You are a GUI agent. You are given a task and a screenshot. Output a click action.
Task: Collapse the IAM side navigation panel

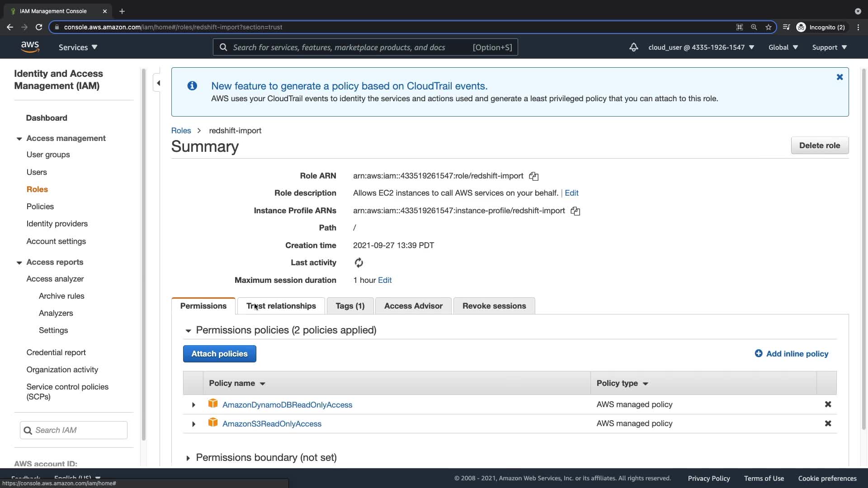158,83
